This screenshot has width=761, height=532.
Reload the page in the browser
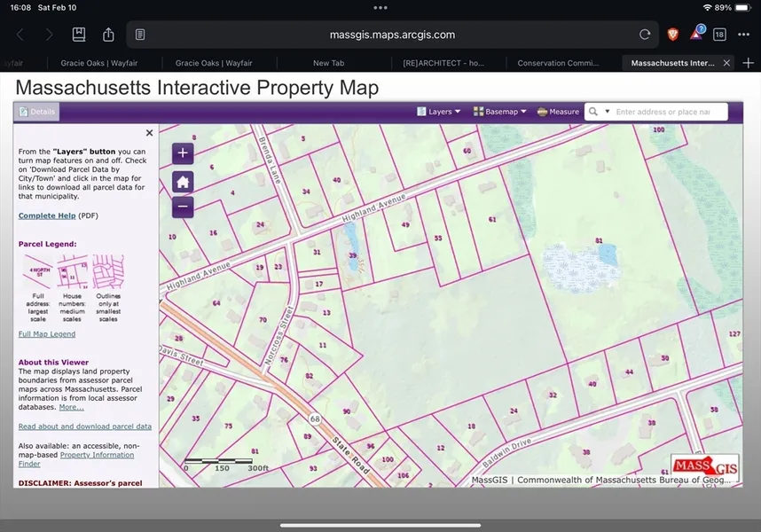click(645, 35)
